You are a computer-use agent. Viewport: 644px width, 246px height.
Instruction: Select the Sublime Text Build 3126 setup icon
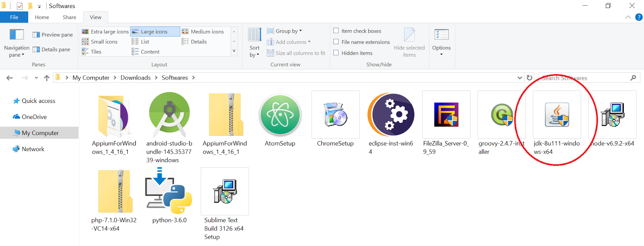point(225,191)
